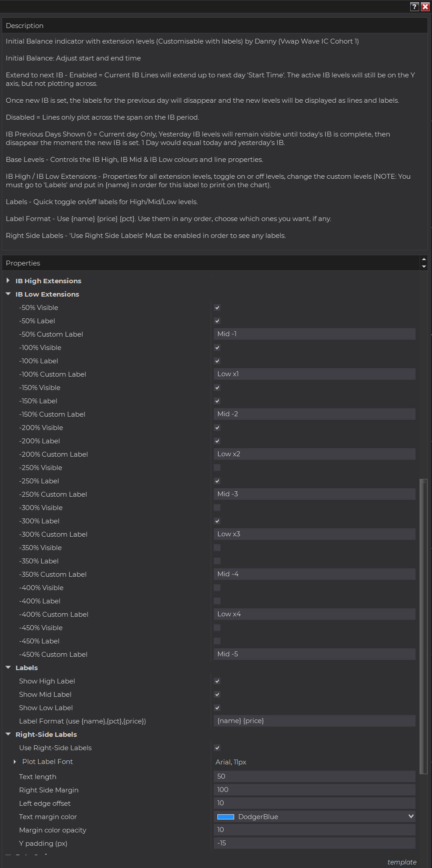Image resolution: width=432 pixels, height=868 pixels.
Task: Uncheck Use Right-Side Labels
Action: click(x=217, y=747)
